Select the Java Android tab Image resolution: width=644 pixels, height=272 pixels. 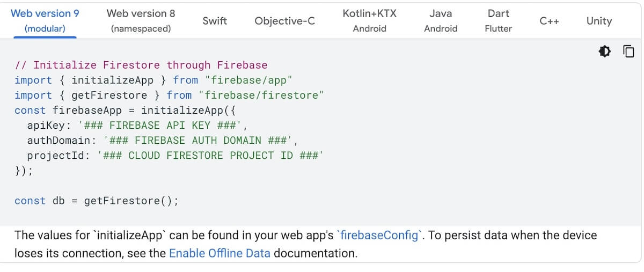coord(441,20)
